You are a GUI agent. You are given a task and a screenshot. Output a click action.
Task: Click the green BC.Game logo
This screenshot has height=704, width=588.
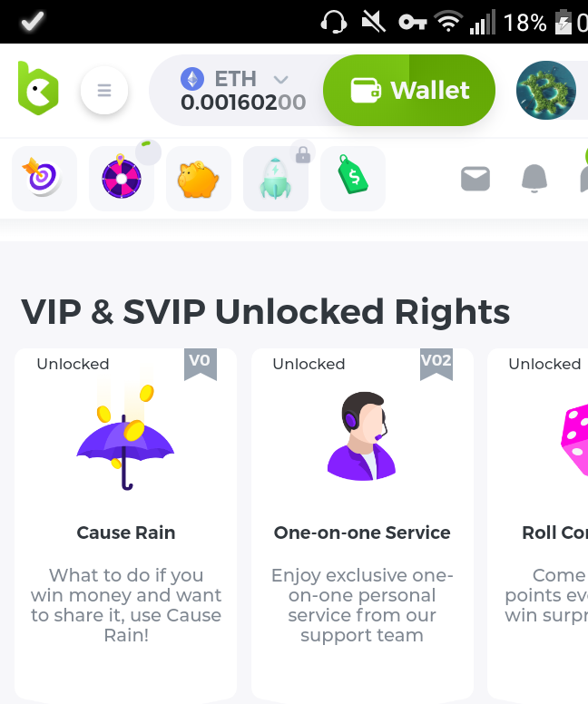pos(38,89)
